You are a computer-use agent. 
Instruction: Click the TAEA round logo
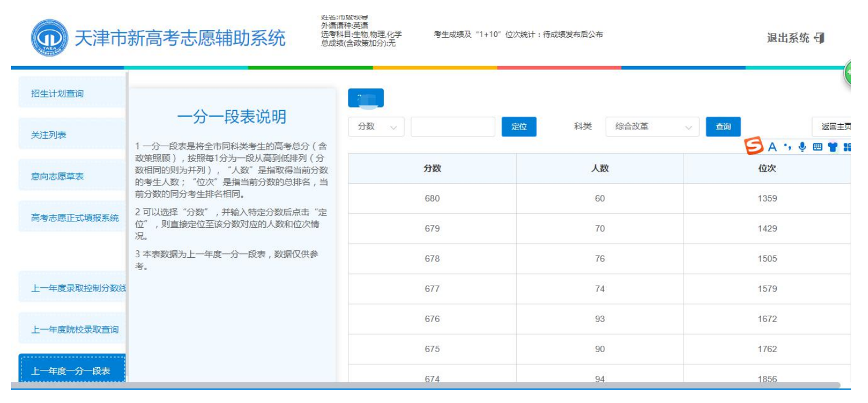coord(49,38)
